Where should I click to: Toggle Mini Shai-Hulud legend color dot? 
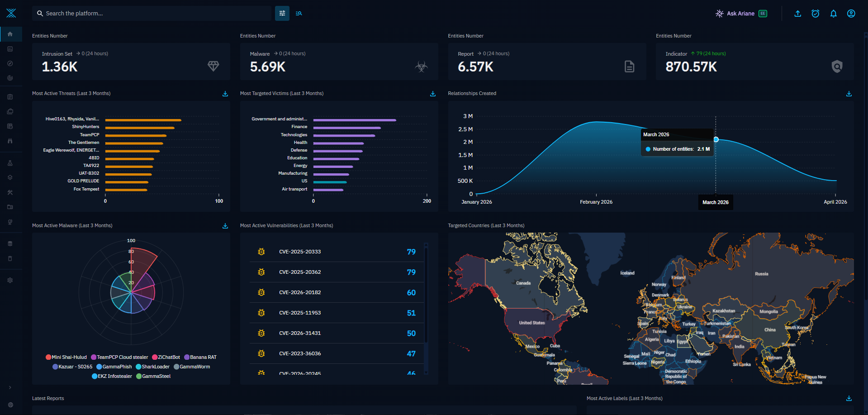coord(48,357)
